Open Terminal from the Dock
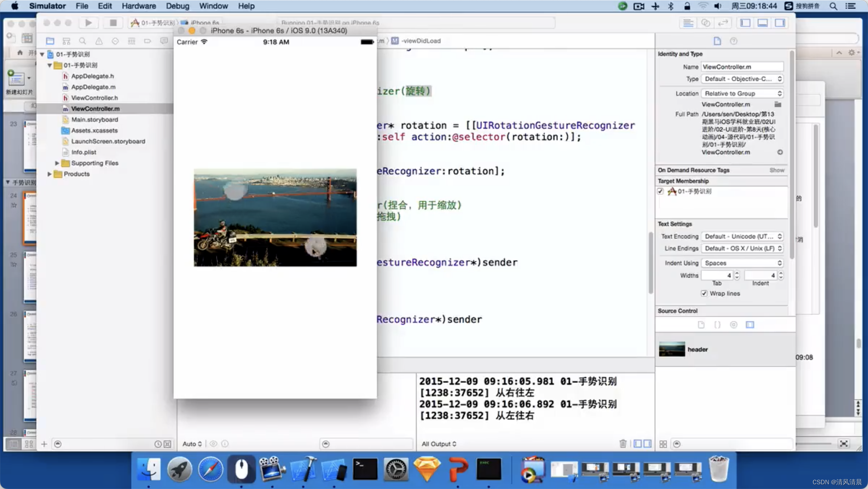 [x=365, y=469]
